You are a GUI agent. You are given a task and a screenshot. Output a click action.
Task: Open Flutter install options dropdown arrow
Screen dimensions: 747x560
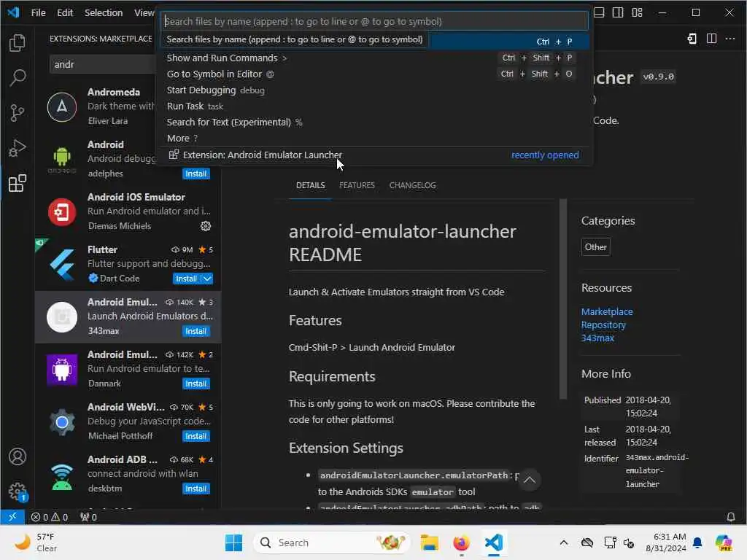click(x=207, y=279)
